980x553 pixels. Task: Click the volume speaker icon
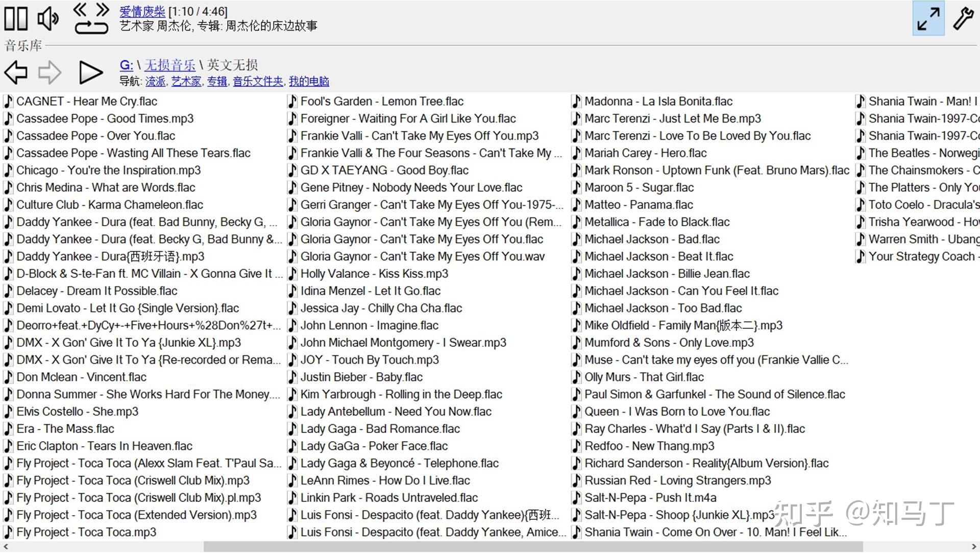(48, 18)
